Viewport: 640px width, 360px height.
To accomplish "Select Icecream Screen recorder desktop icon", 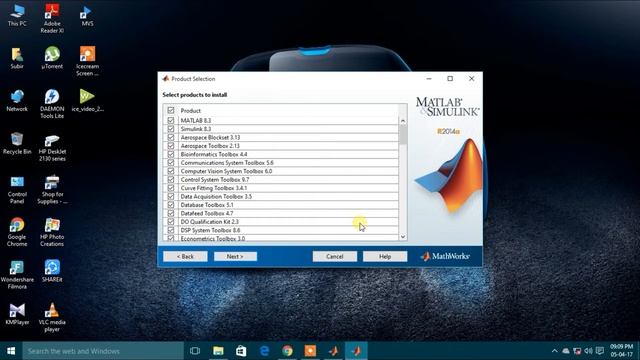I will coord(87,61).
